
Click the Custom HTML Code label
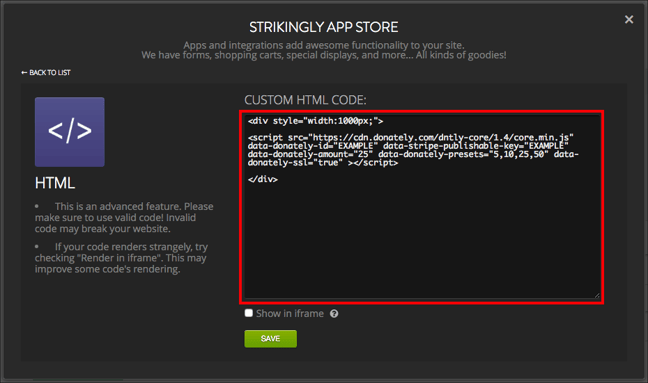305,100
